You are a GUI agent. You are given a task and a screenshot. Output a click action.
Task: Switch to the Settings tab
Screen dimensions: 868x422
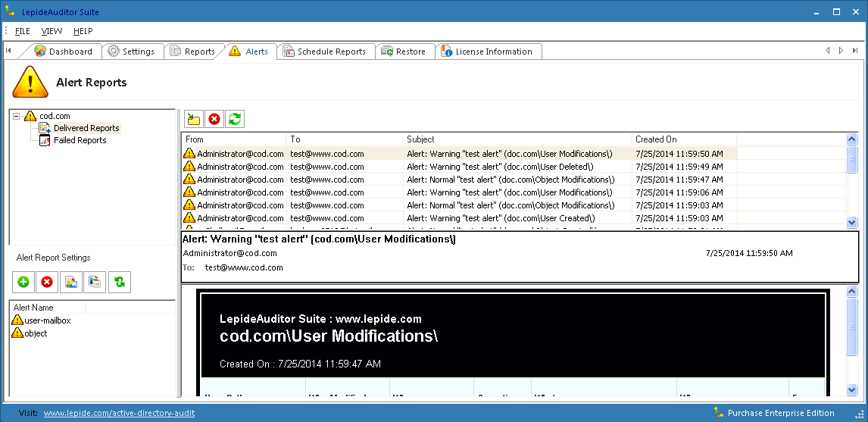[131, 52]
